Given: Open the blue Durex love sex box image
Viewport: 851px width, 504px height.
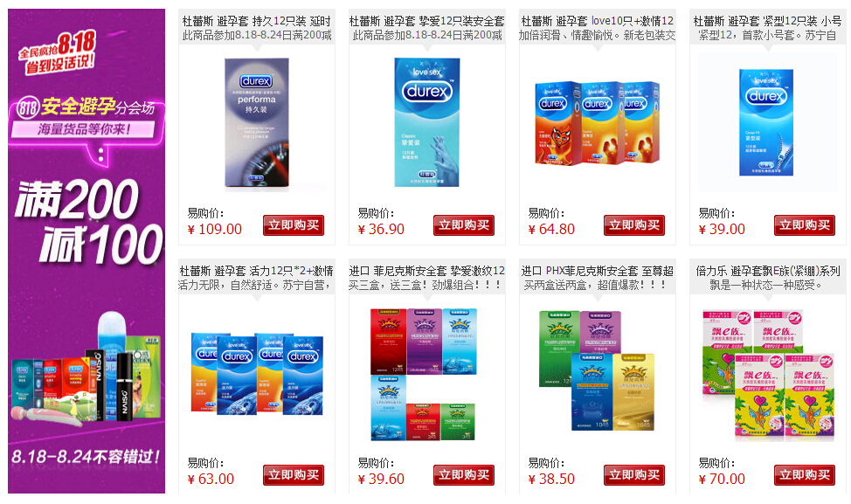Looking at the screenshot, I should coord(427,122).
